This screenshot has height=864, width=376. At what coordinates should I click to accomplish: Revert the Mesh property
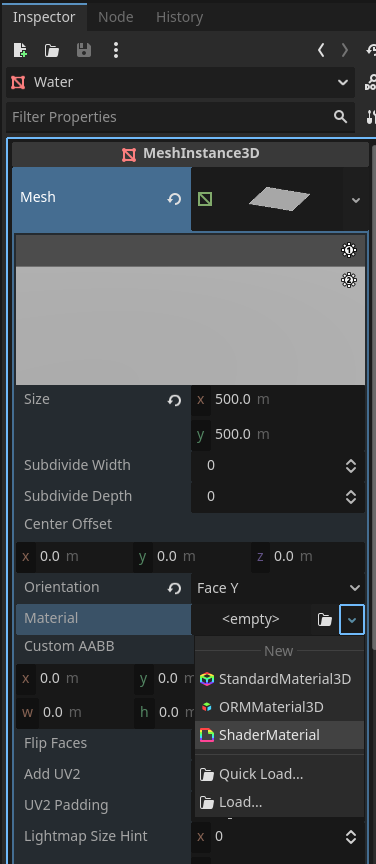point(174,199)
